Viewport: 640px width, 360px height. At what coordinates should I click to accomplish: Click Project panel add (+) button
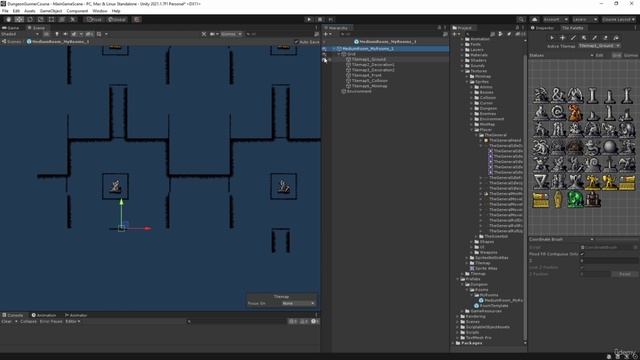coord(455,34)
